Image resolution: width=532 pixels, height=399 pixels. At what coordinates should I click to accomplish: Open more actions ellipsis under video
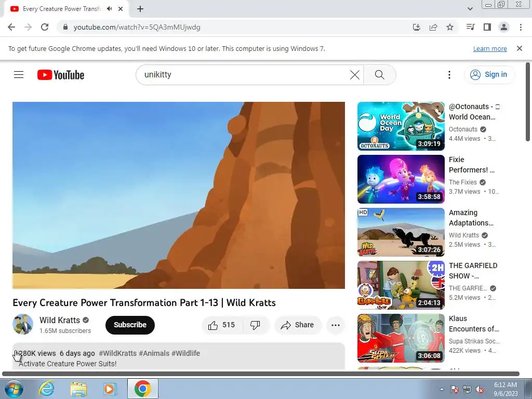pyautogui.click(x=336, y=325)
